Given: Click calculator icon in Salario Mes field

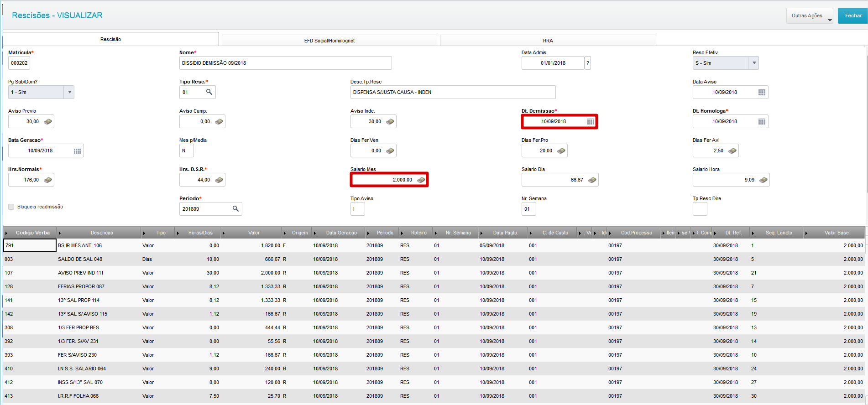Looking at the screenshot, I should click(x=421, y=180).
